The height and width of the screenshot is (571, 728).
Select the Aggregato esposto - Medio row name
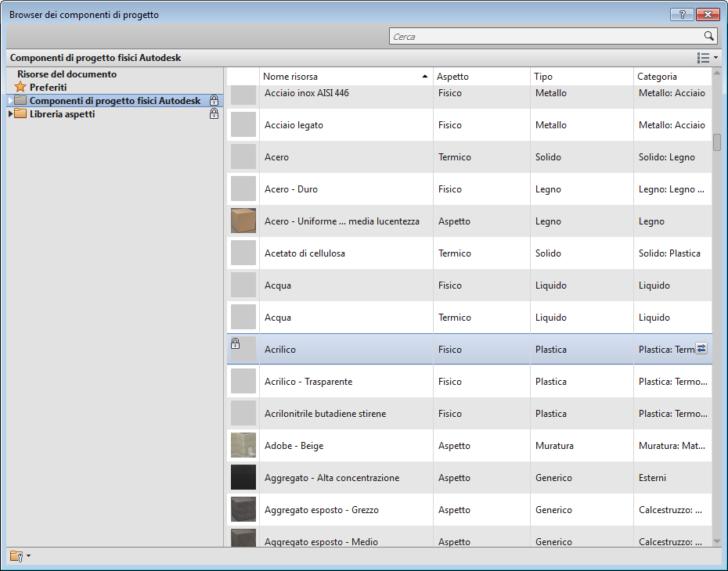(x=321, y=541)
